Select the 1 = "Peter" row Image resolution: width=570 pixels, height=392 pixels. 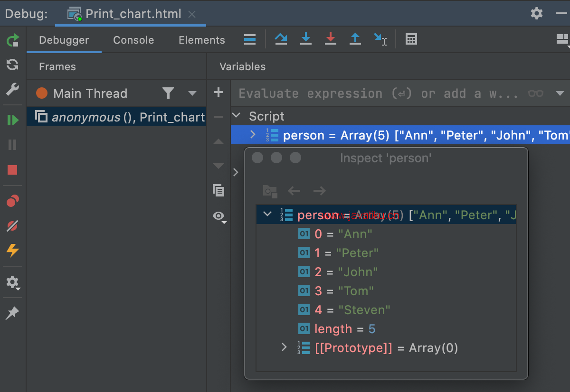tap(386, 252)
